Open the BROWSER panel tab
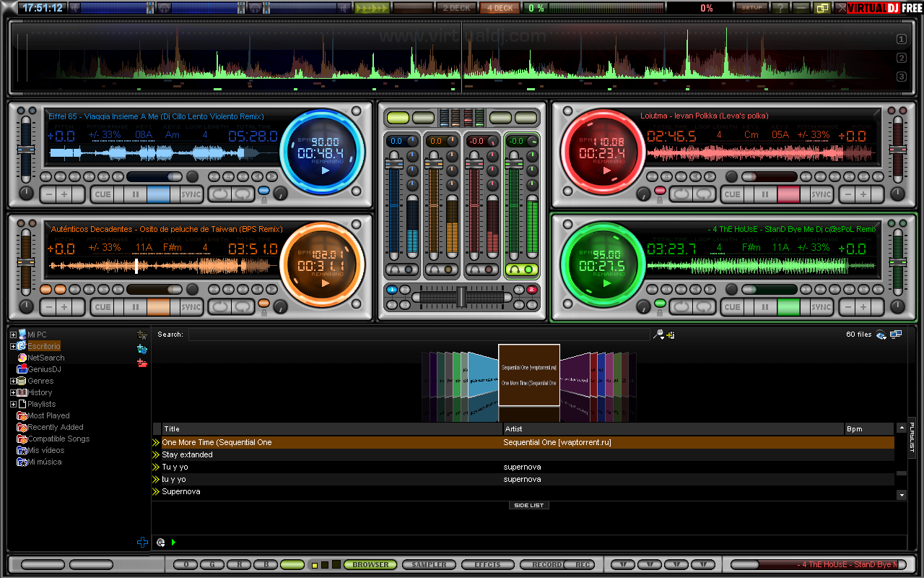The height and width of the screenshot is (578, 924). tap(370, 564)
